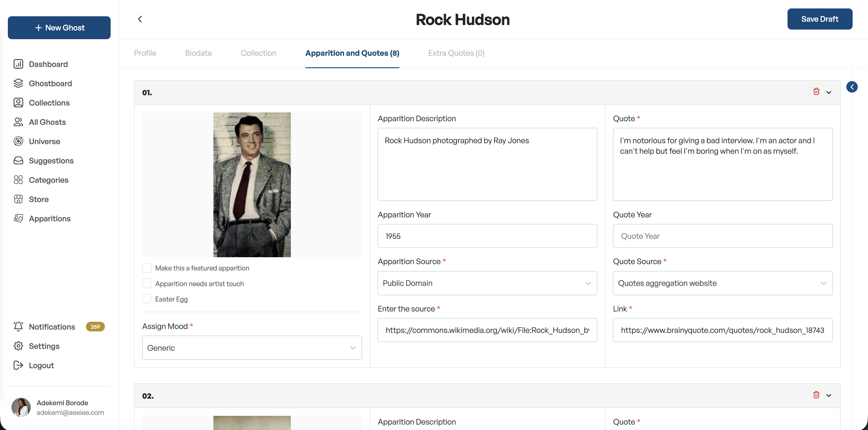Tick the Easter Egg checkbox
Viewport: 868px width, 430px height.
[146, 299]
